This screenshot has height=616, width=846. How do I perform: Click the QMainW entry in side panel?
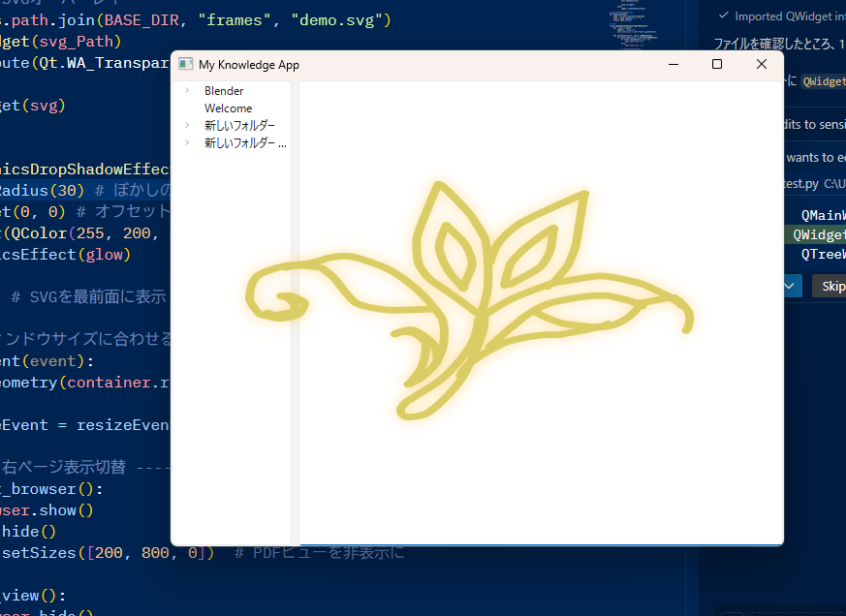(823, 215)
